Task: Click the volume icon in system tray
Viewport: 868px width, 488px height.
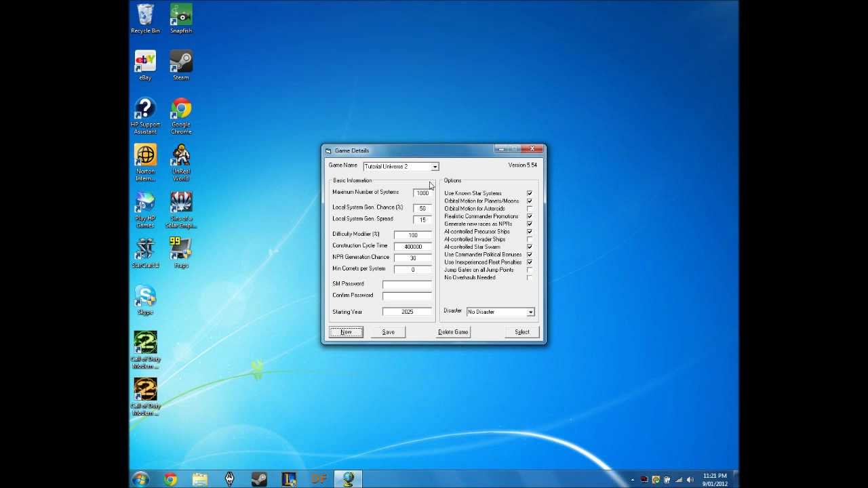Action: (x=690, y=480)
